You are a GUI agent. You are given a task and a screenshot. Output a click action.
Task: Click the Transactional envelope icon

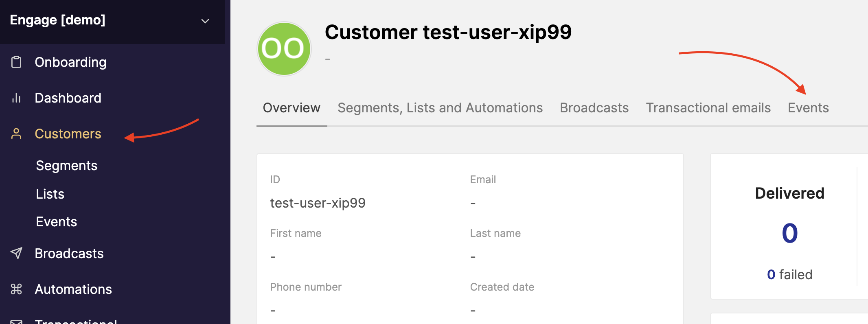click(16, 321)
